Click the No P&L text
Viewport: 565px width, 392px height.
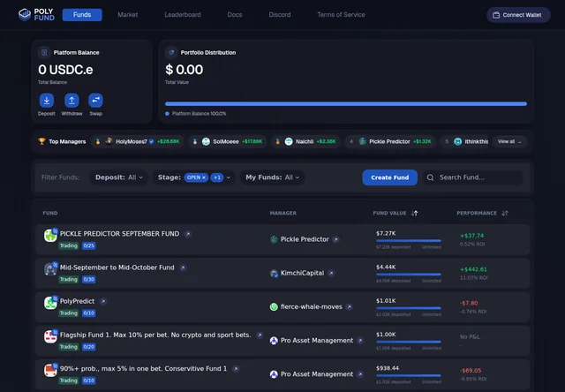click(x=470, y=337)
